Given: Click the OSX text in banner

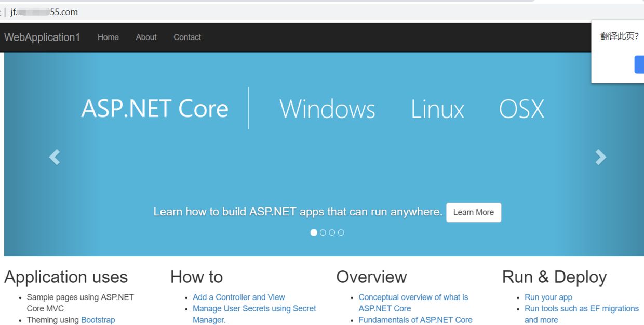Looking at the screenshot, I should pyautogui.click(x=521, y=109).
